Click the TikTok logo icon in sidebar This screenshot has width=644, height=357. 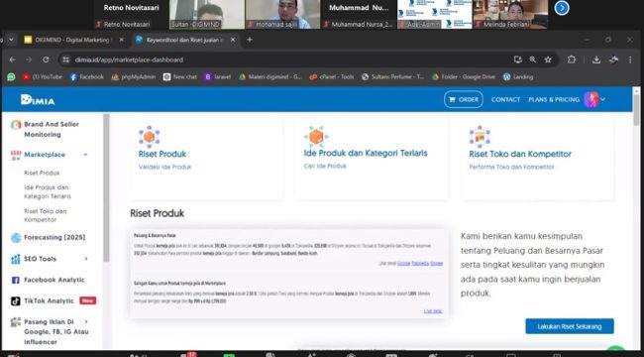16,301
